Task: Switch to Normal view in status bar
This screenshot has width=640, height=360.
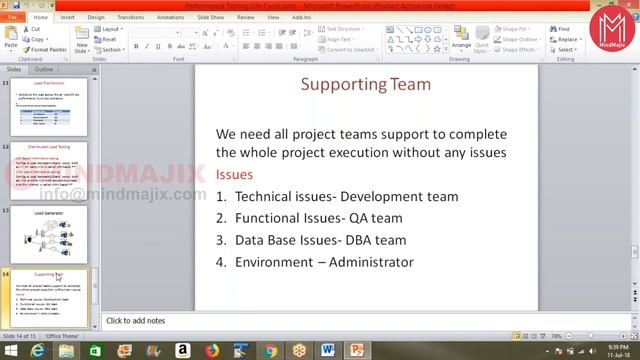Action: (517, 336)
